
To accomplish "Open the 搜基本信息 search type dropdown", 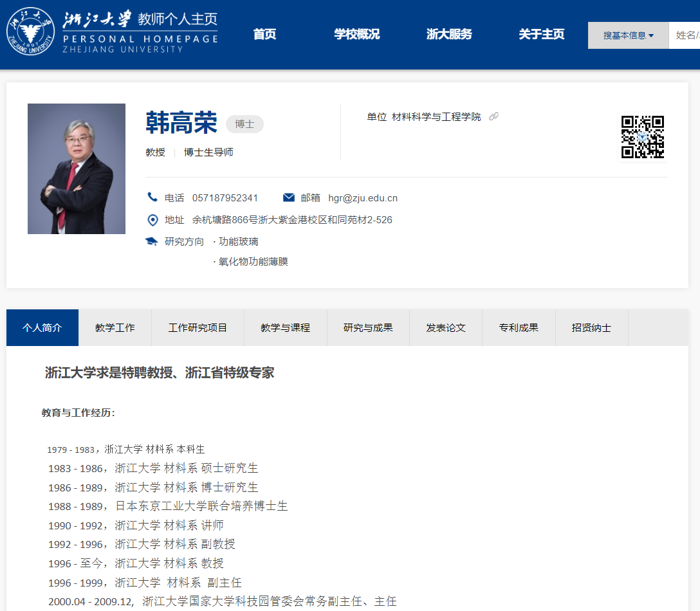I will (628, 35).
